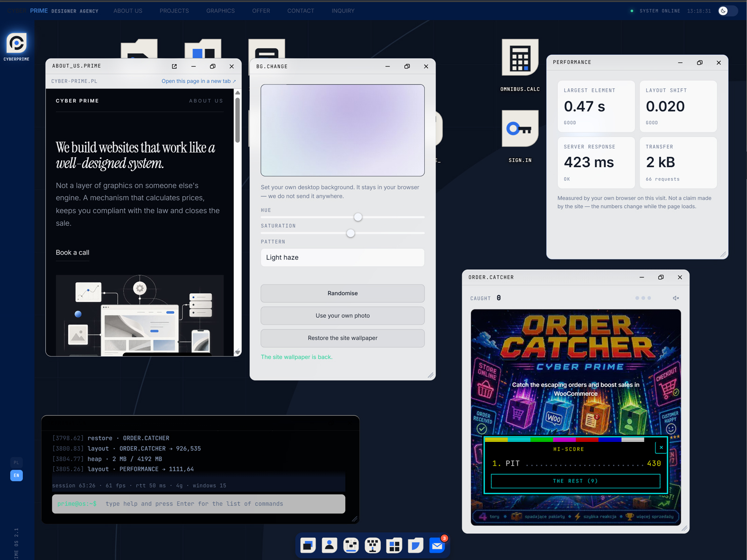747x560 pixels.
Task: Open the person profile icon in dock
Action: [x=330, y=545]
